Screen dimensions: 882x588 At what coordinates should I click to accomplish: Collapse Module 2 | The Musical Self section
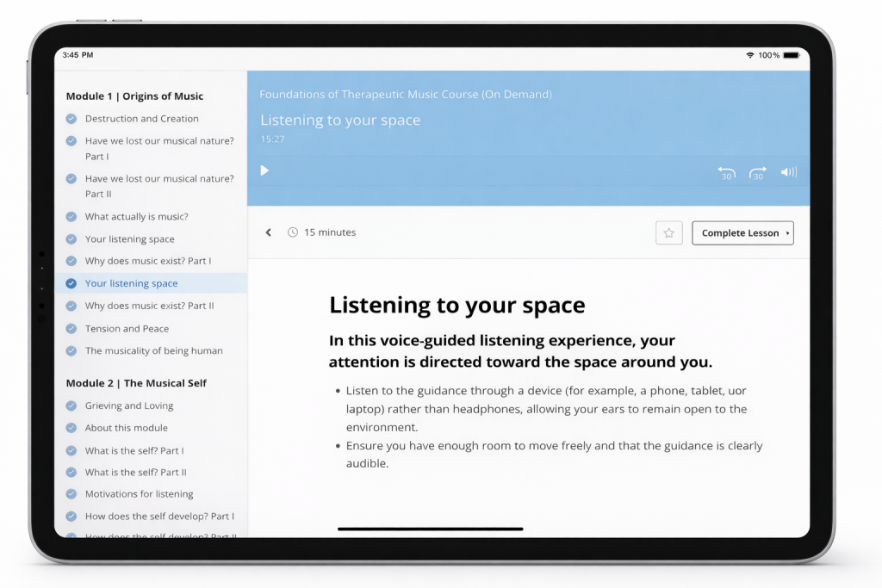[136, 383]
